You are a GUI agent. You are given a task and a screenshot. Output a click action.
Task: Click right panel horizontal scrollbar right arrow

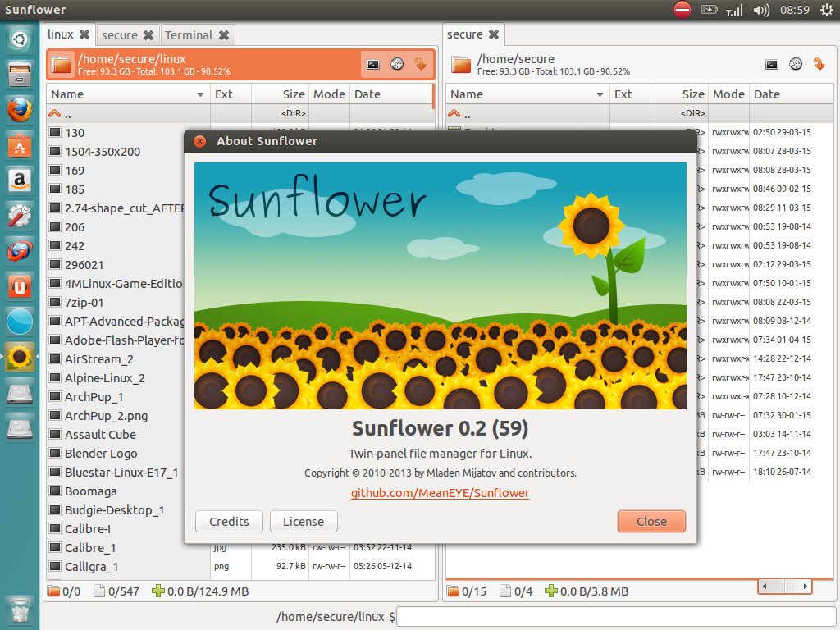[806, 586]
